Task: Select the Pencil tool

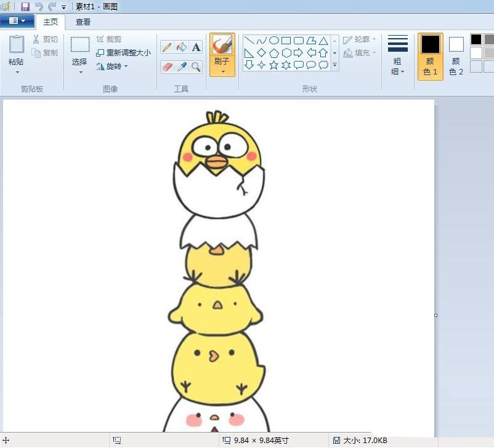Action: tap(166, 46)
